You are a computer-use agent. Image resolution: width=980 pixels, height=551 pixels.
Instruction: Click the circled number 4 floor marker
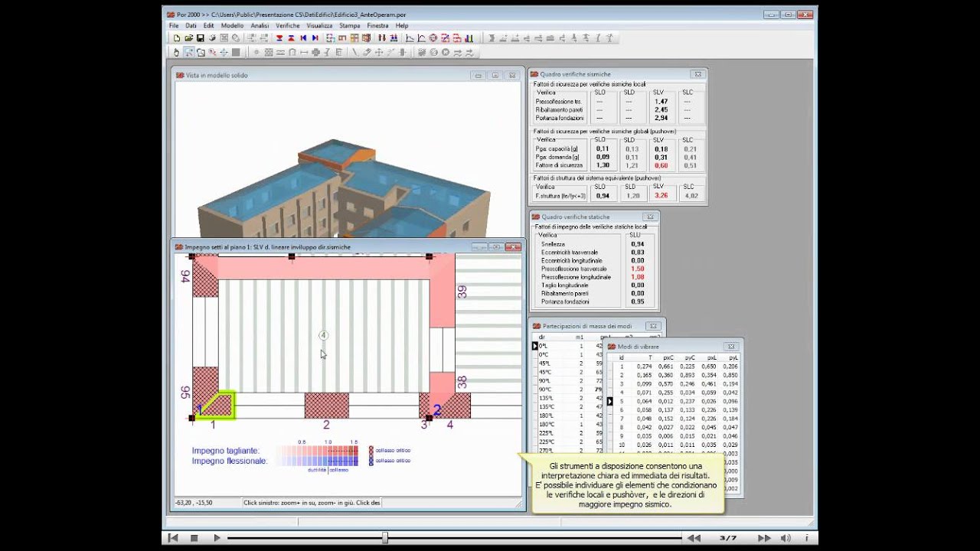tap(324, 335)
